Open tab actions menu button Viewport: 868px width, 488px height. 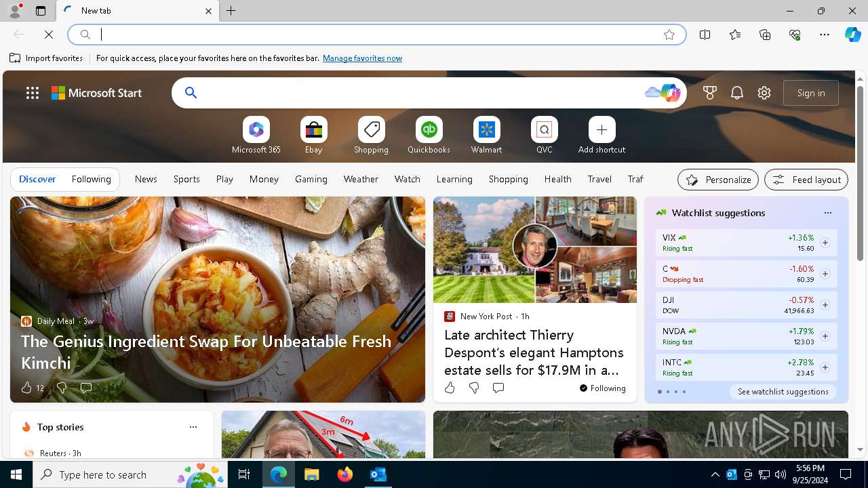tap(41, 10)
